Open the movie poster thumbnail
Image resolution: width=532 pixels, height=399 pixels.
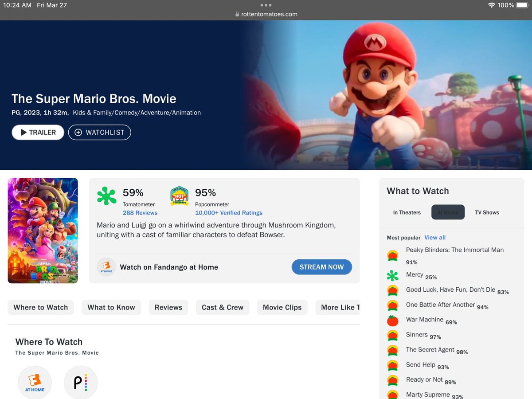43,231
